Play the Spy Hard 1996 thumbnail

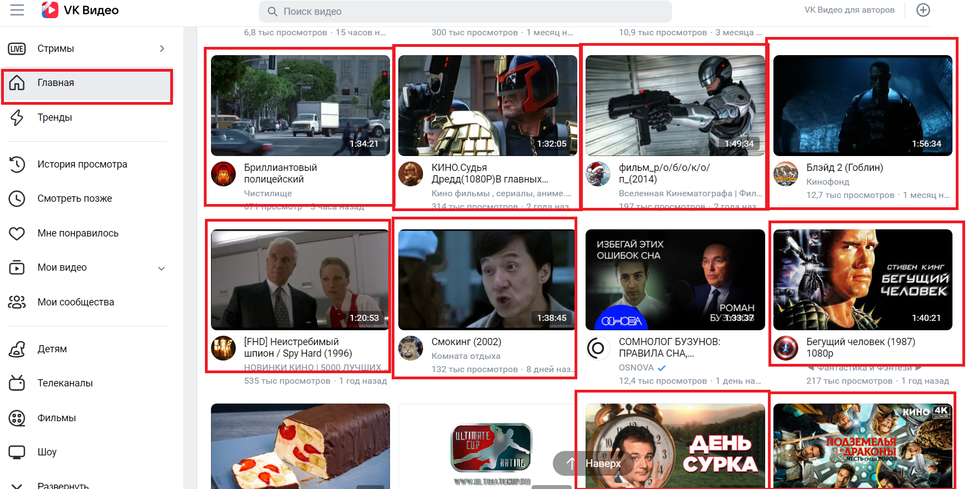pyautogui.click(x=300, y=280)
